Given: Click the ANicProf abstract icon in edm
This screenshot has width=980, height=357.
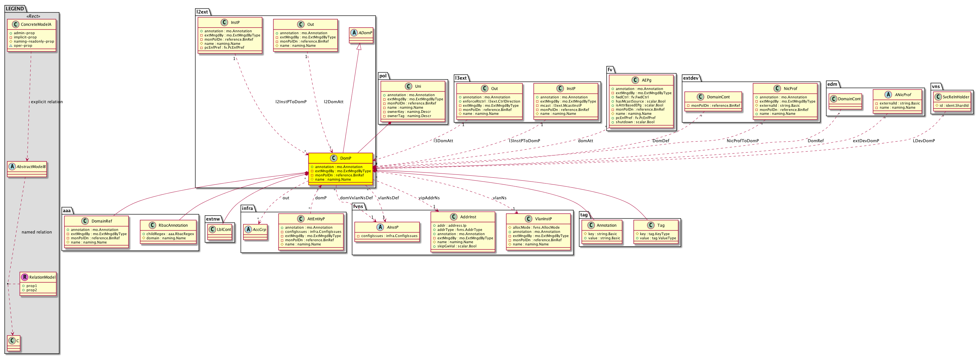Looking at the screenshot, I should pos(888,95).
